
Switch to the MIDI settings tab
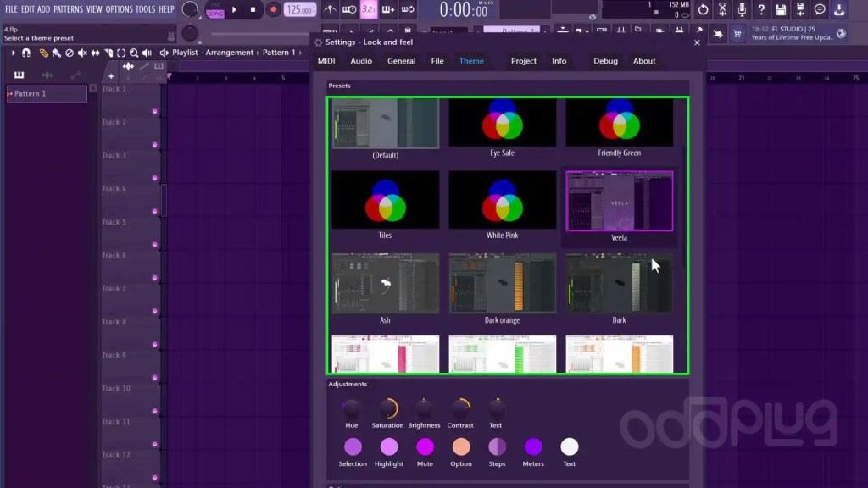click(326, 61)
